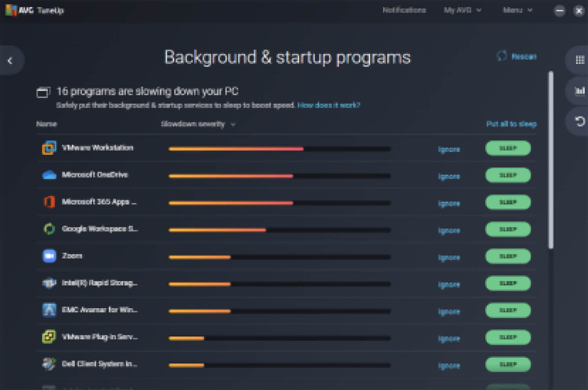Click the Dell Client System icon

(49, 364)
